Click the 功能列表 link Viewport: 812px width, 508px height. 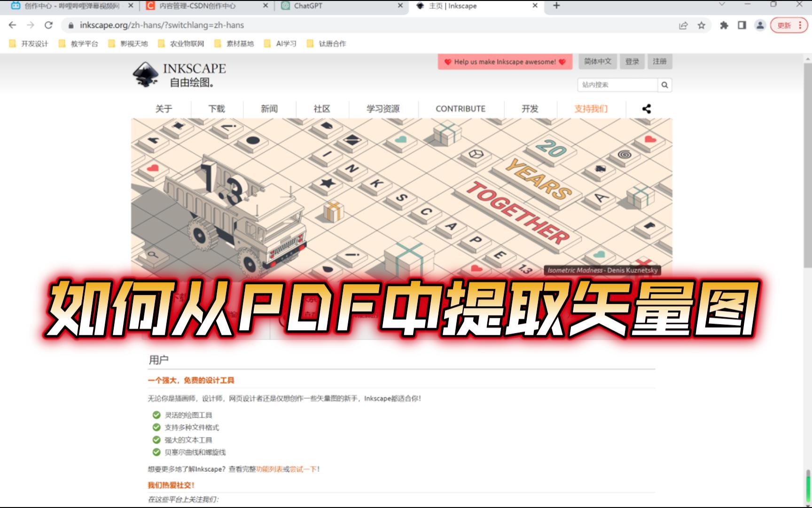tap(269, 469)
